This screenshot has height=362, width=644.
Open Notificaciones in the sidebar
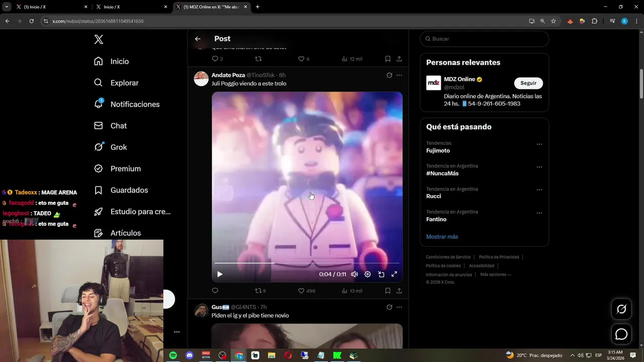tap(127, 104)
